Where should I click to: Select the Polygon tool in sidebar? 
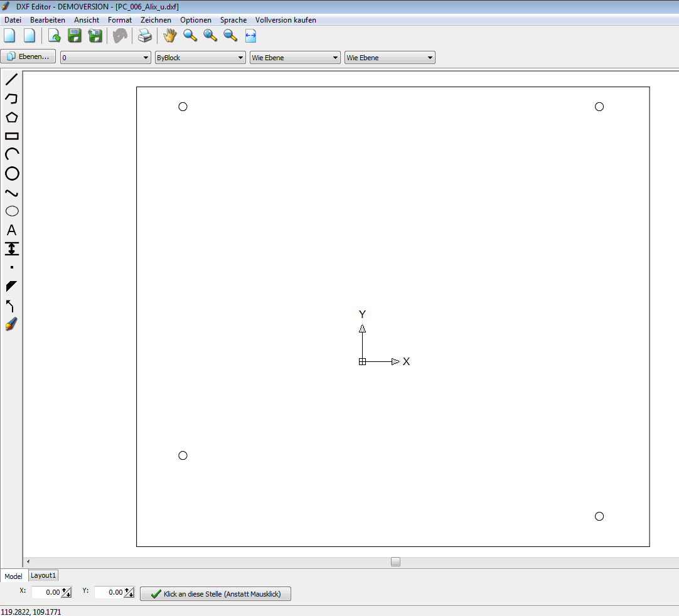12,117
